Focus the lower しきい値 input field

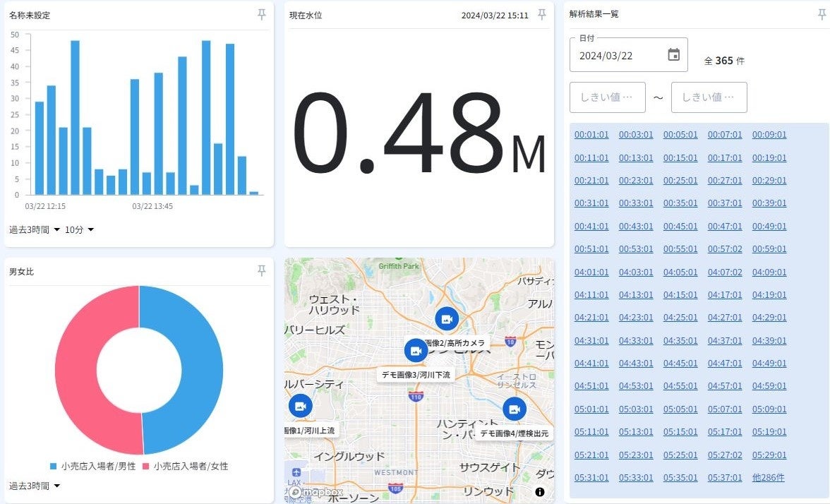point(608,97)
